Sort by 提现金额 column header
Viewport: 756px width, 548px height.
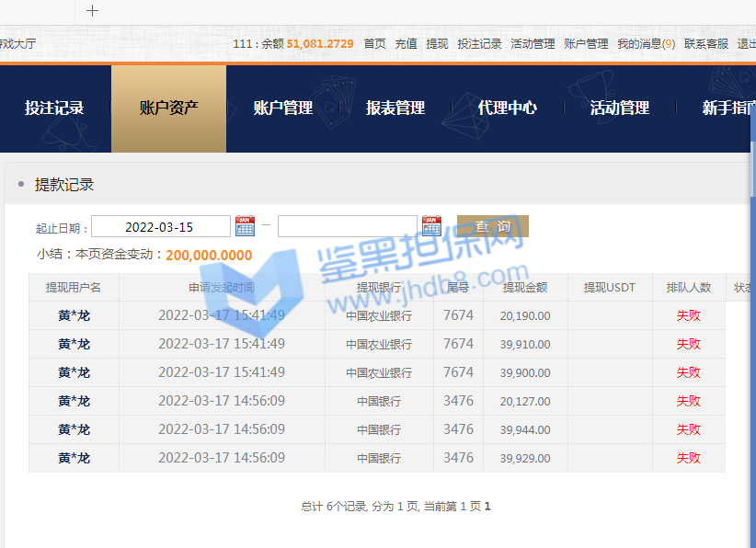click(x=525, y=288)
